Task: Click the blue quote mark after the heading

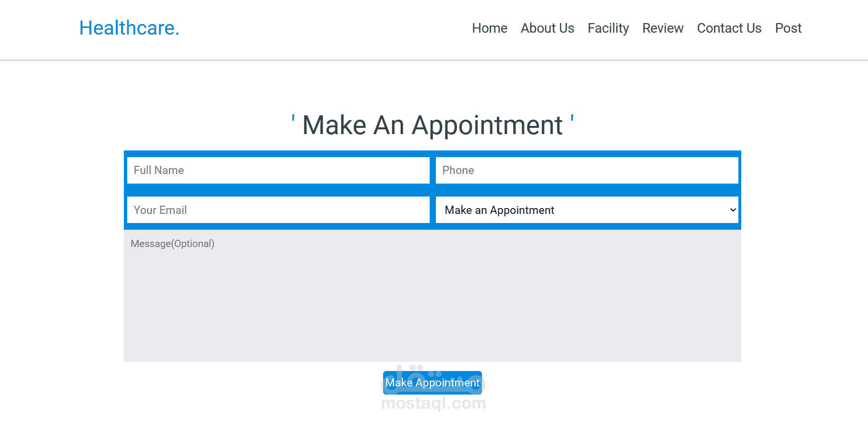Action: pos(572,118)
